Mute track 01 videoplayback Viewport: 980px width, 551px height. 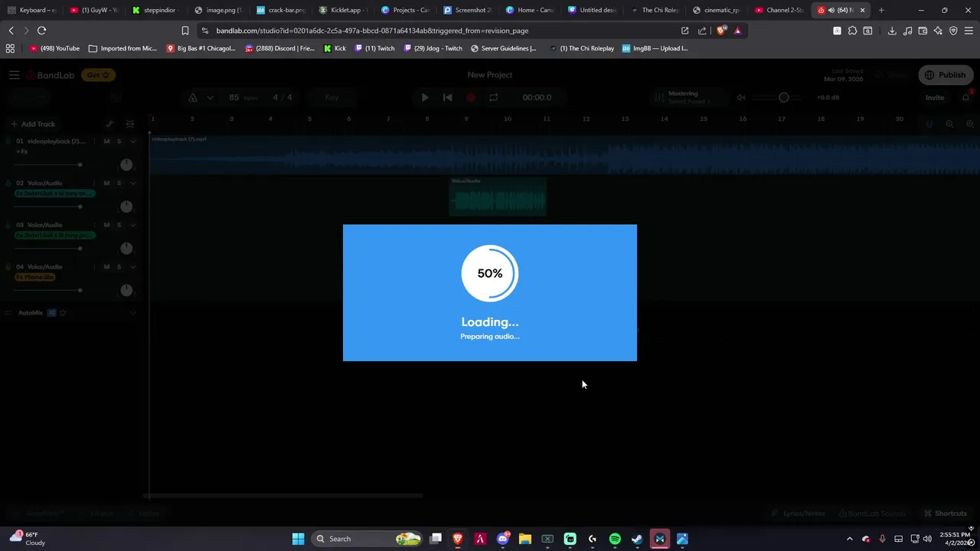point(106,142)
